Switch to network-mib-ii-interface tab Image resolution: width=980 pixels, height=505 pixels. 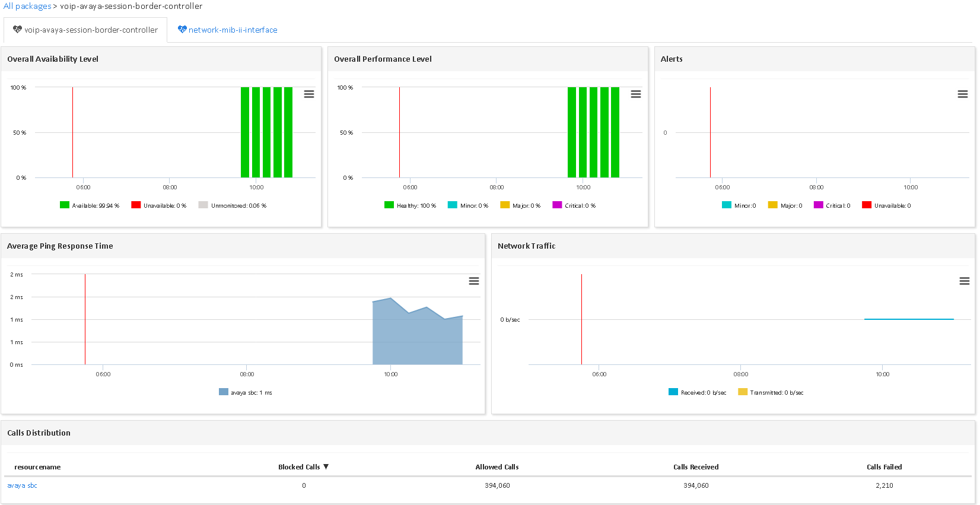pyautogui.click(x=233, y=30)
